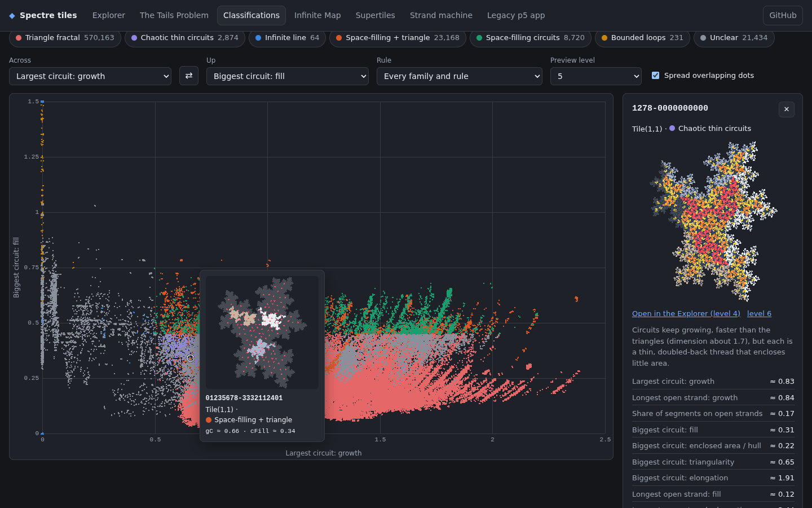
Task: Swap the Across and Up axes
Action: pos(189,76)
